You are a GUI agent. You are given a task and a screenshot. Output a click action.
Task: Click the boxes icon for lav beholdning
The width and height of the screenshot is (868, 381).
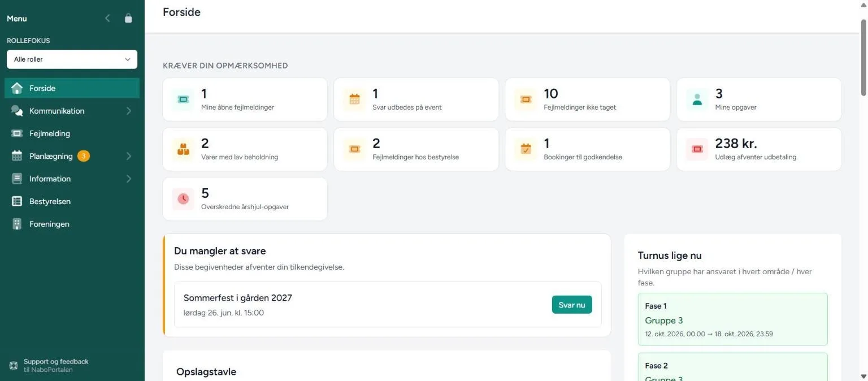(x=183, y=149)
